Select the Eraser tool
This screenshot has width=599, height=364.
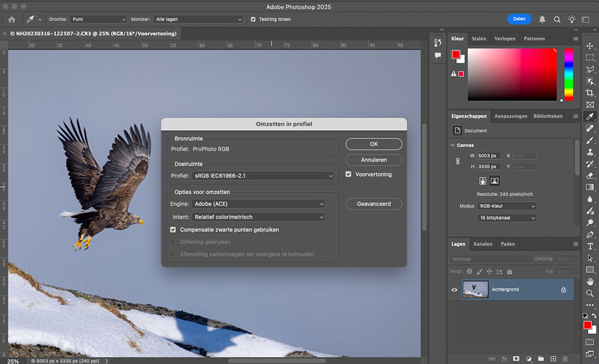click(x=590, y=176)
